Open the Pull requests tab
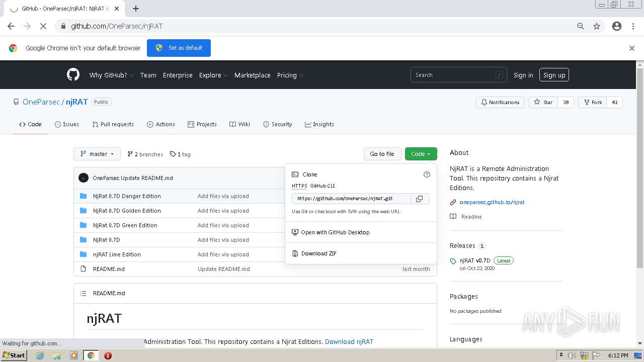 pos(113,124)
